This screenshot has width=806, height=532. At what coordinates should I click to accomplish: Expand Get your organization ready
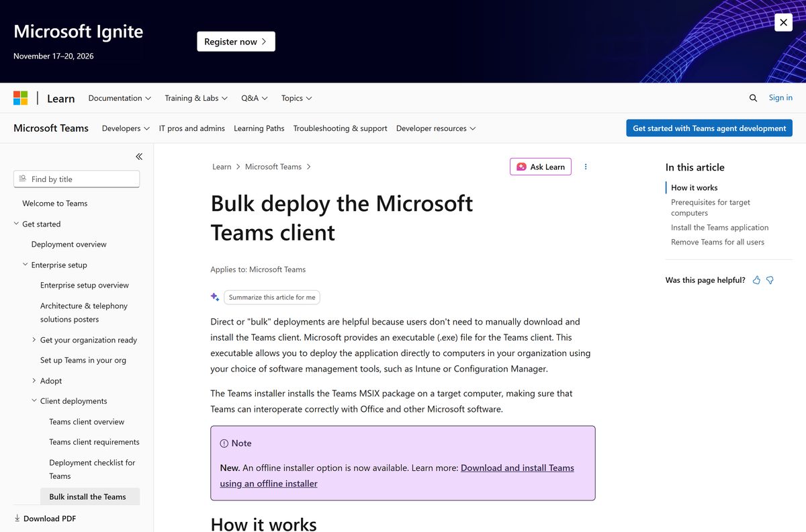pos(34,340)
